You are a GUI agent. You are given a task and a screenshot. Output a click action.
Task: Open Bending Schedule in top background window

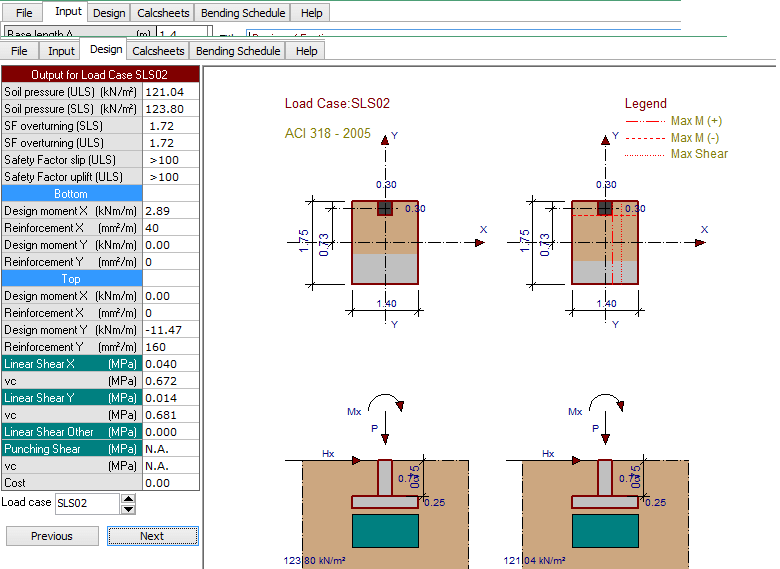(243, 13)
